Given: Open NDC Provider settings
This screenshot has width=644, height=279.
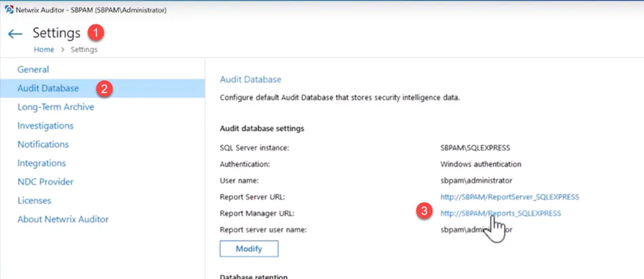Looking at the screenshot, I should (45, 181).
